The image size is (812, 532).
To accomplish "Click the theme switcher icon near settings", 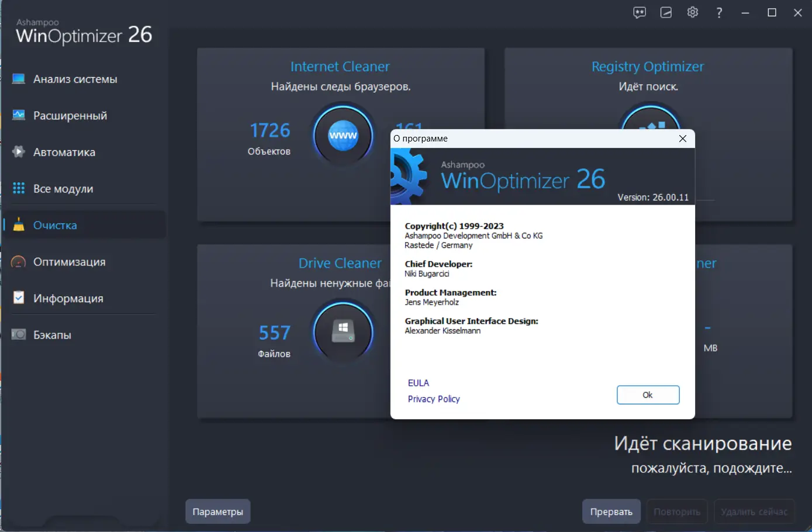I will (666, 12).
